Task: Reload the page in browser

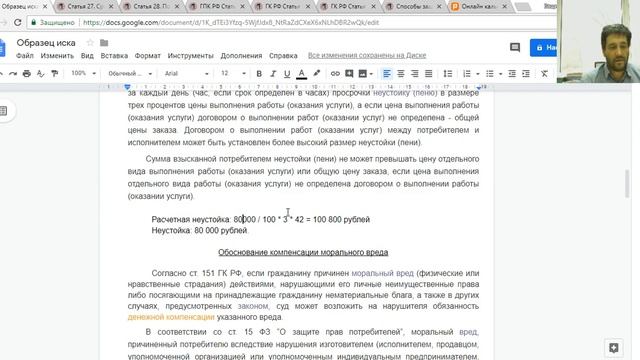Action: pyautogui.click(x=17, y=22)
